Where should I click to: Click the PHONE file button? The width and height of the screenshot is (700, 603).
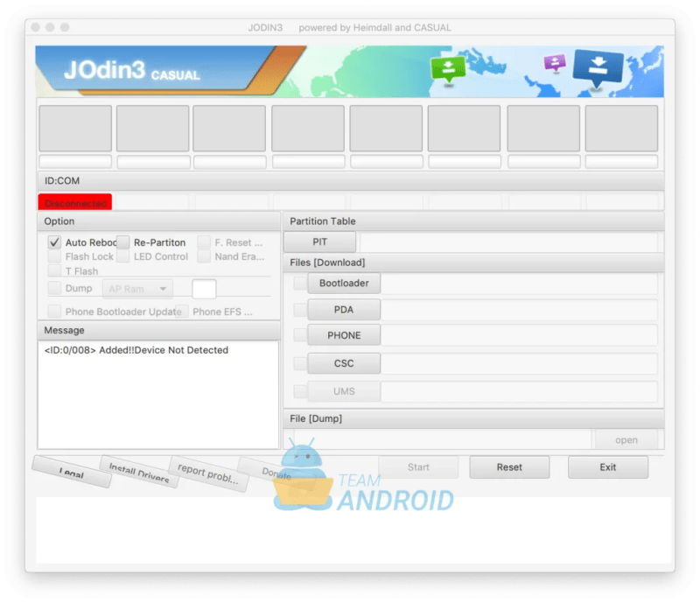(x=344, y=335)
